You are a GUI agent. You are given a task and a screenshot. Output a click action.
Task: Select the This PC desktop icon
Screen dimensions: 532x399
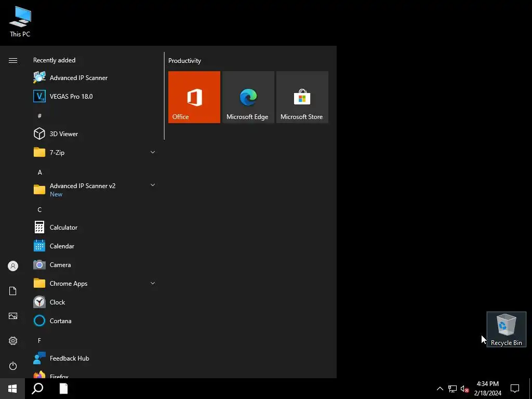coord(20,21)
